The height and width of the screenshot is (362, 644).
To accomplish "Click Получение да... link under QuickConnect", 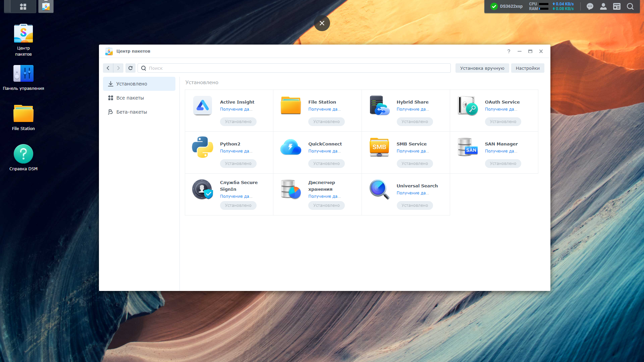I will (x=324, y=151).
